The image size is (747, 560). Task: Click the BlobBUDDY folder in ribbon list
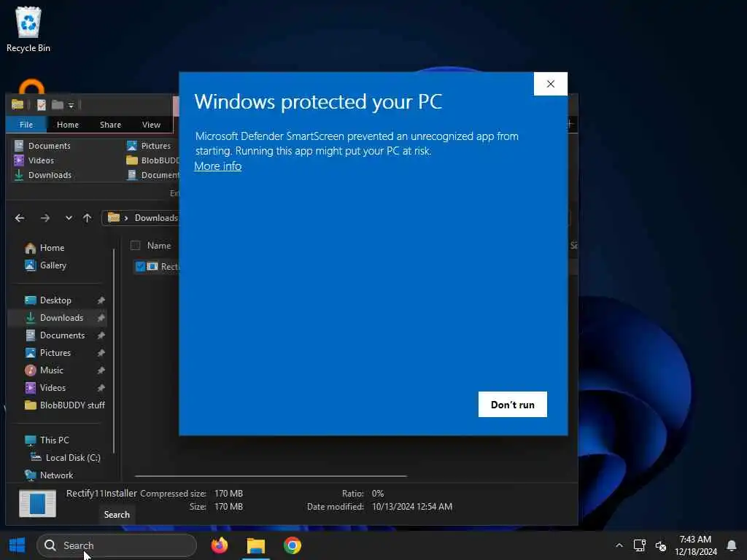pos(152,160)
